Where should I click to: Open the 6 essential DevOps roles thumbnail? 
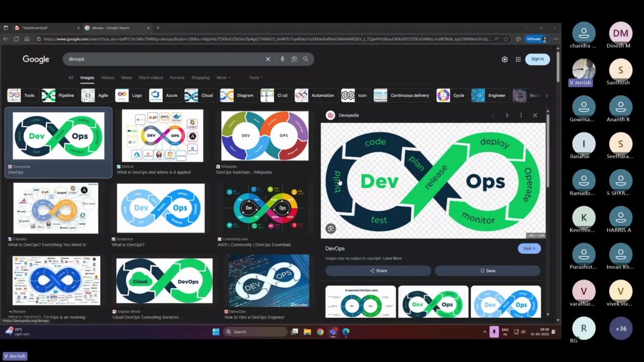pyautogui.click(x=361, y=302)
